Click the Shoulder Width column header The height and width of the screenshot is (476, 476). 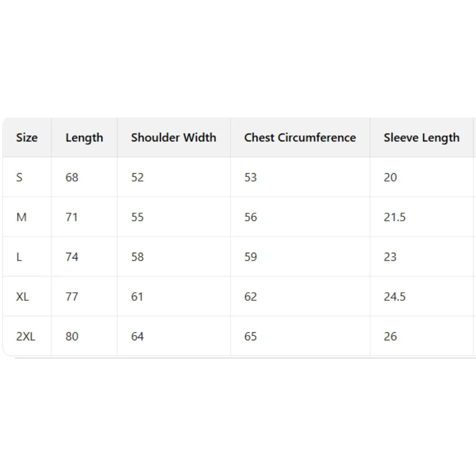pyautogui.click(x=173, y=138)
